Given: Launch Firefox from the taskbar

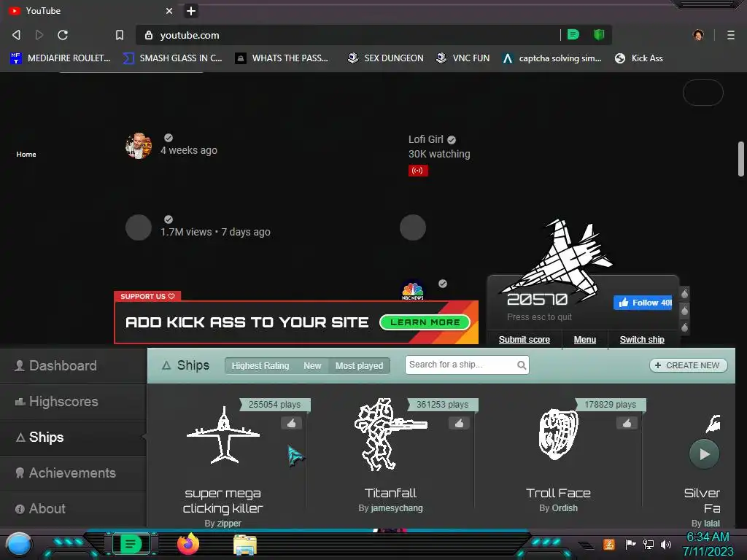Looking at the screenshot, I should tap(188, 544).
